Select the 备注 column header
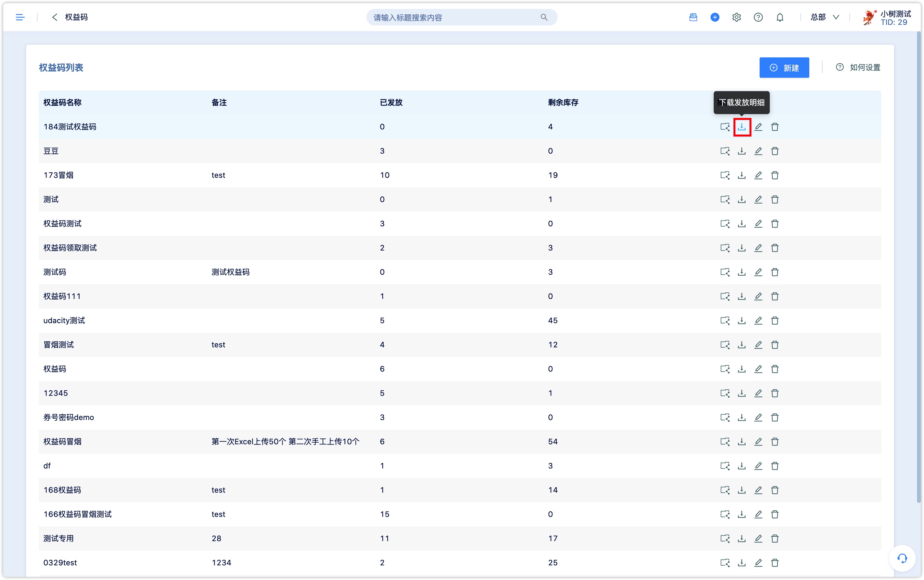The image size is (924, 580). tap(219, 102)
